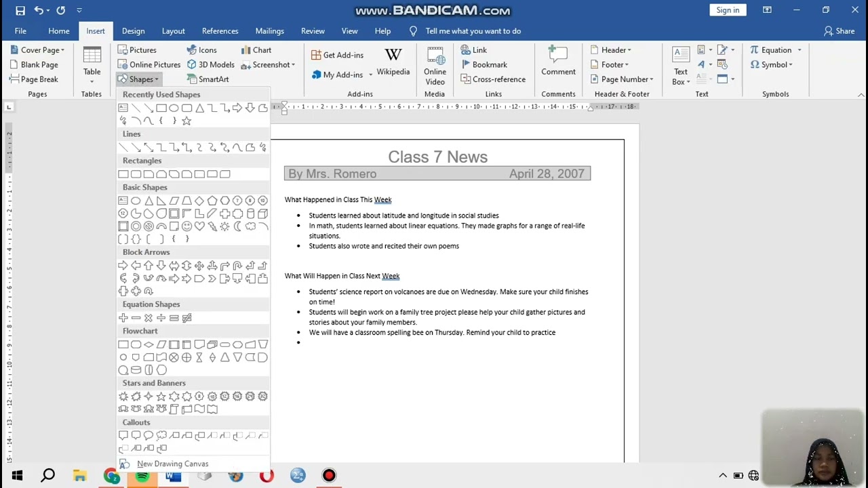Select the first rectangle in Rectangles section
Viewport: 868px width, 488px height.
click(x=123, y=174)
